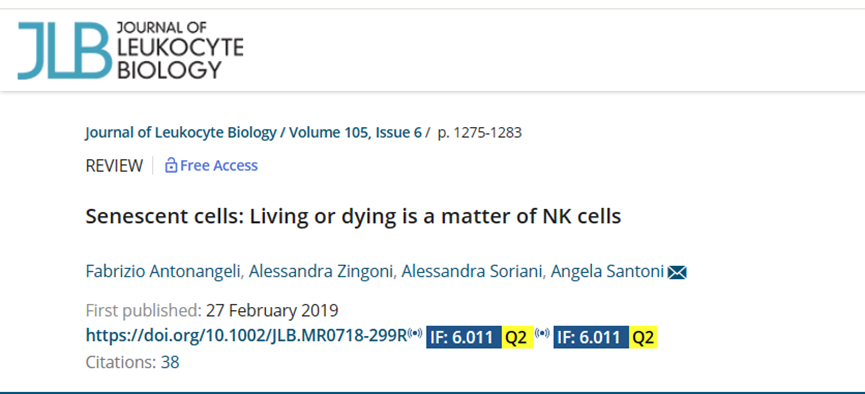Image resolution: width=865 pixels, height=394 pixels.
Task: View the 38 citations count link
Action: tap(170, 363)
